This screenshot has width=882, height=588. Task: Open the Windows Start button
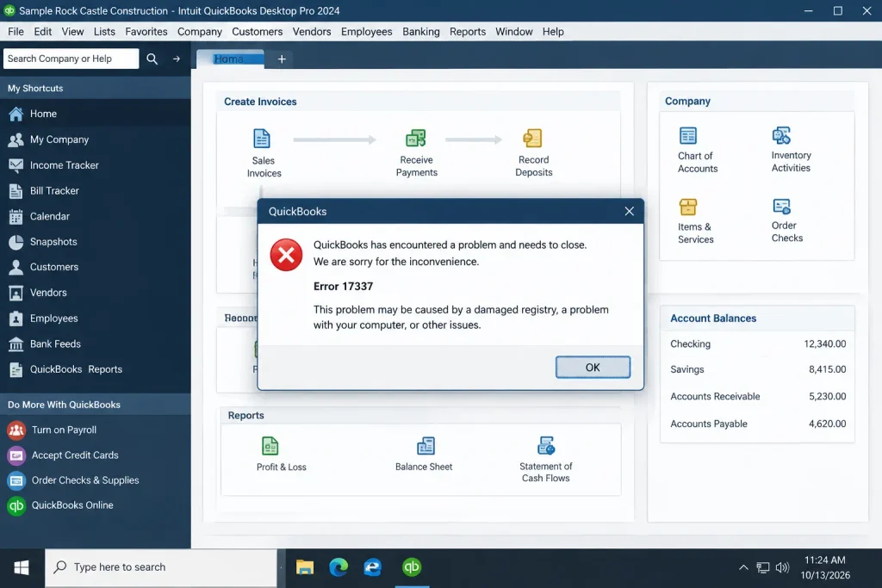[22, 567]
